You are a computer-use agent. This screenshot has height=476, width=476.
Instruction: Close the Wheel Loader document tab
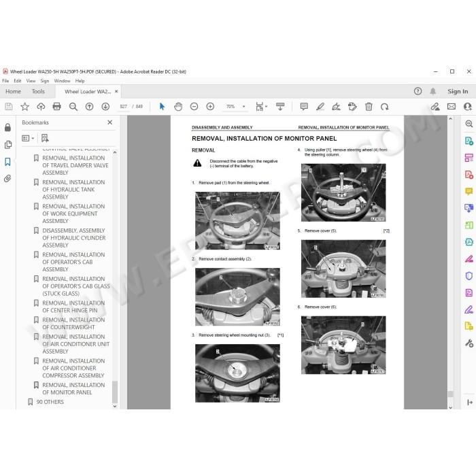click(116, 91)
